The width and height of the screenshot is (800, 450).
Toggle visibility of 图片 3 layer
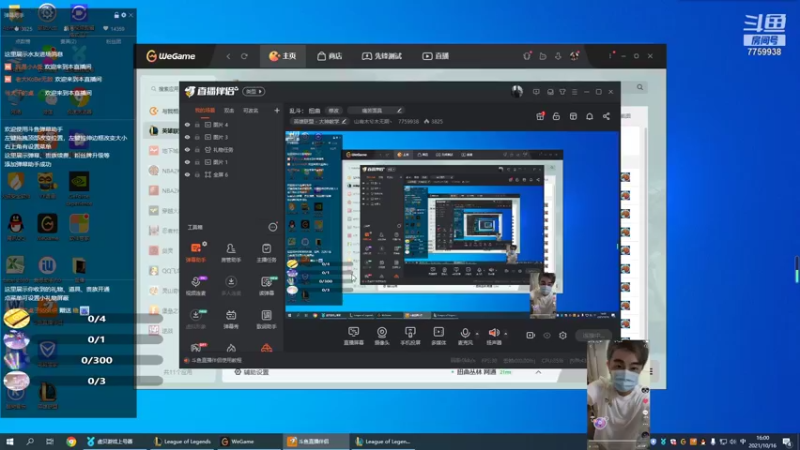(187, 137)
